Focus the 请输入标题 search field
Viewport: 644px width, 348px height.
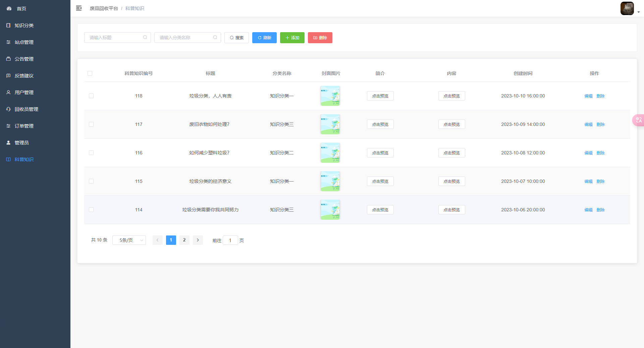(117, 38)
